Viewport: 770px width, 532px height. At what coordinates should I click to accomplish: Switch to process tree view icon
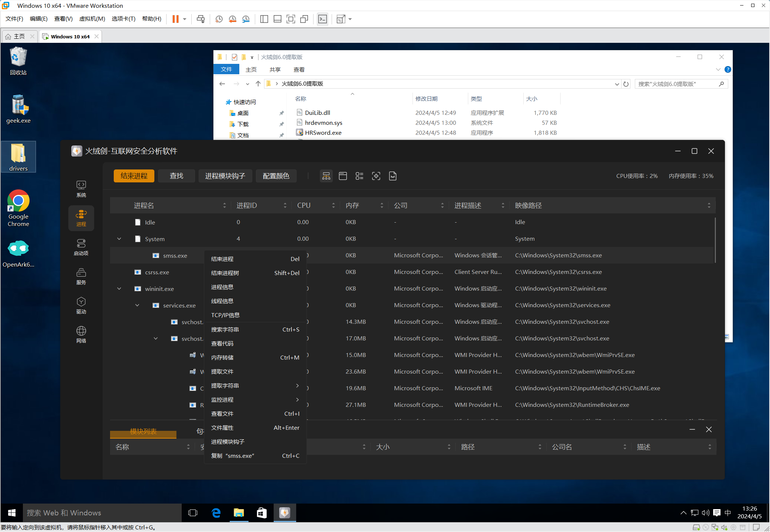[x=326, y=176]
